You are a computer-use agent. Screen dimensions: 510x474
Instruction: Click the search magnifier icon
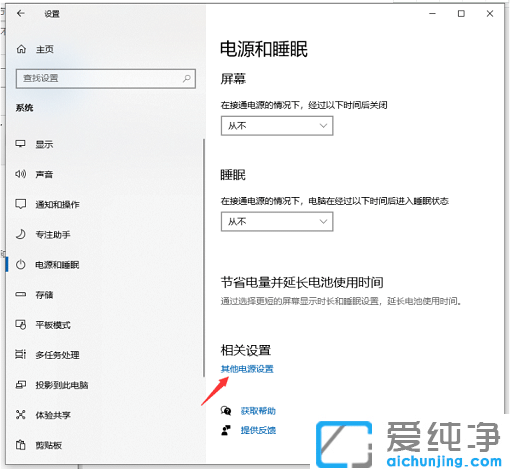(x=187, y=78)
